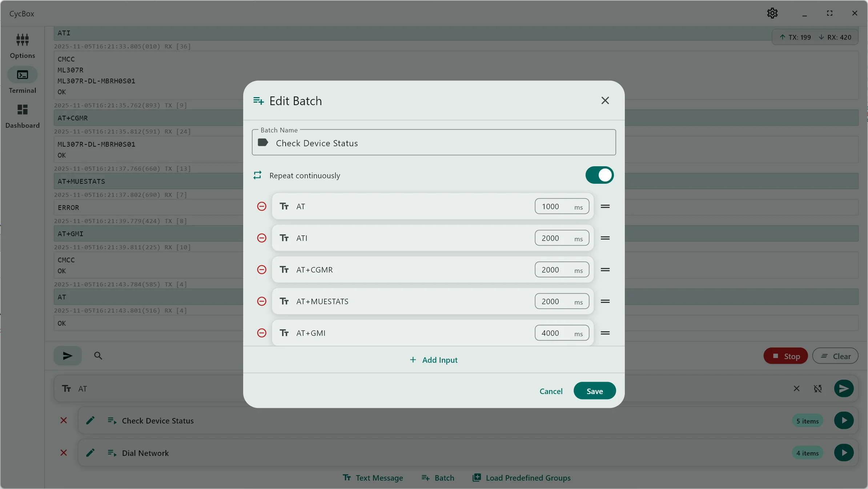Close the Edit Batch dialog
The image size is (868, 489).
tap(605, 100)
